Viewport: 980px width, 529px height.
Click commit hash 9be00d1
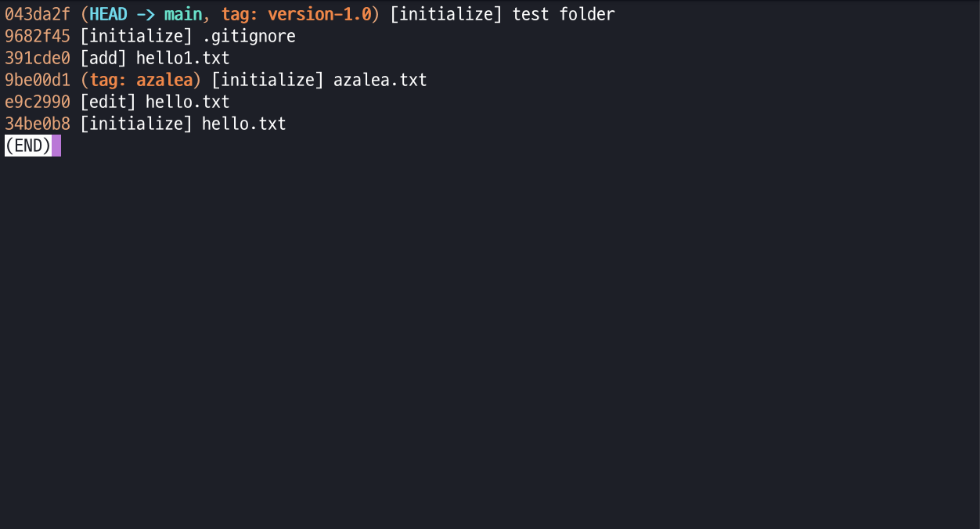point(38,80)
